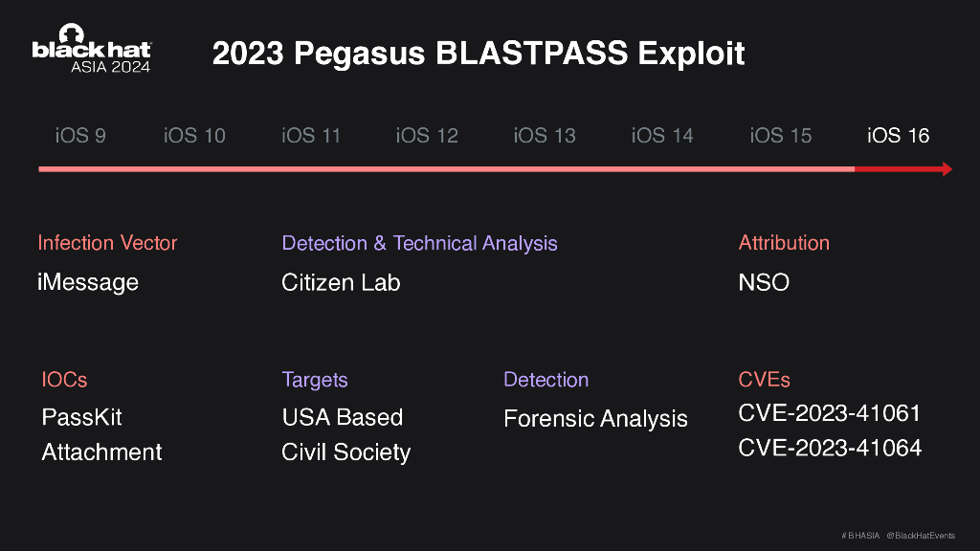This screenshot has width=980, height=551.
Task: Open the @BlackHatEvents handle in the footer
Action: (921, 535)
